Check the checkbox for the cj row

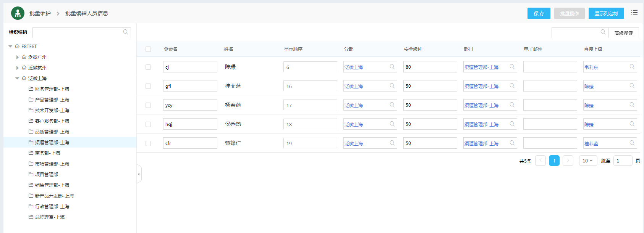coord(148,67)
